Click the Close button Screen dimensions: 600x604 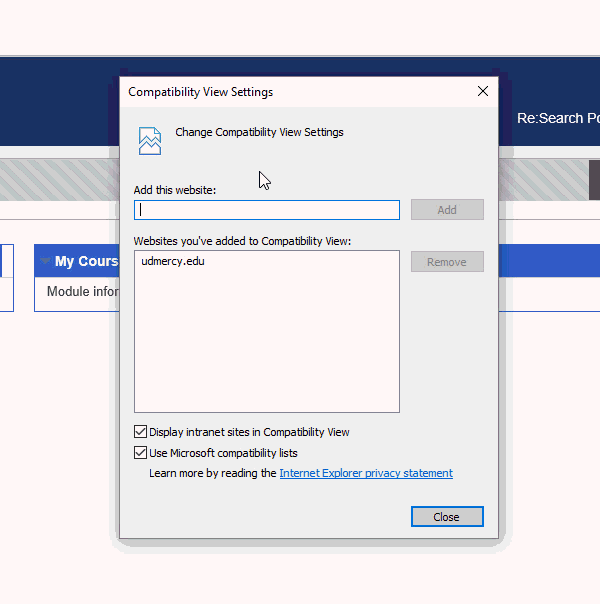coord(447,517)
